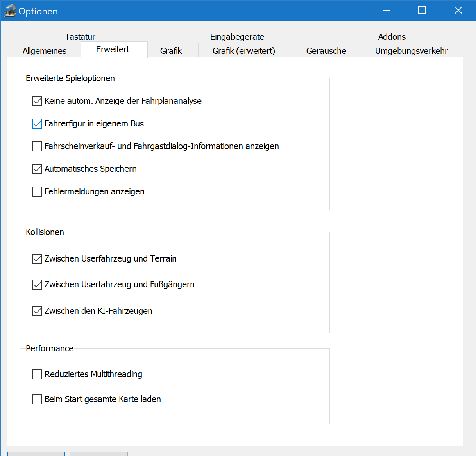Disable Automatisches Speichern
Screen dimensions: 476x456
(x=37, y=169)
